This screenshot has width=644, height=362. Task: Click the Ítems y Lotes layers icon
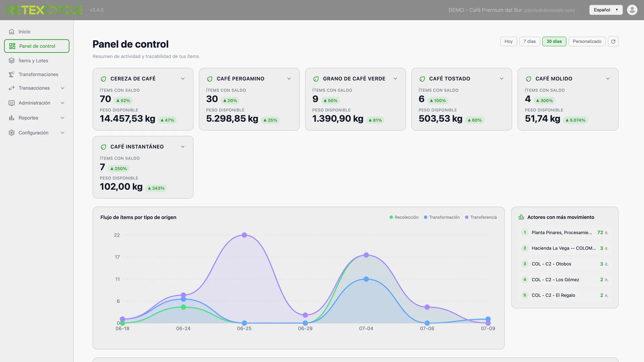pos(12,61)
